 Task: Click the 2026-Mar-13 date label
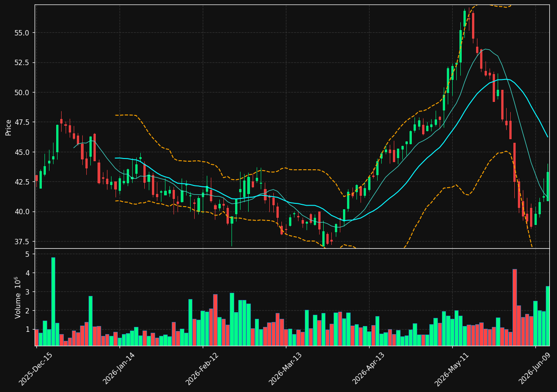285,368
